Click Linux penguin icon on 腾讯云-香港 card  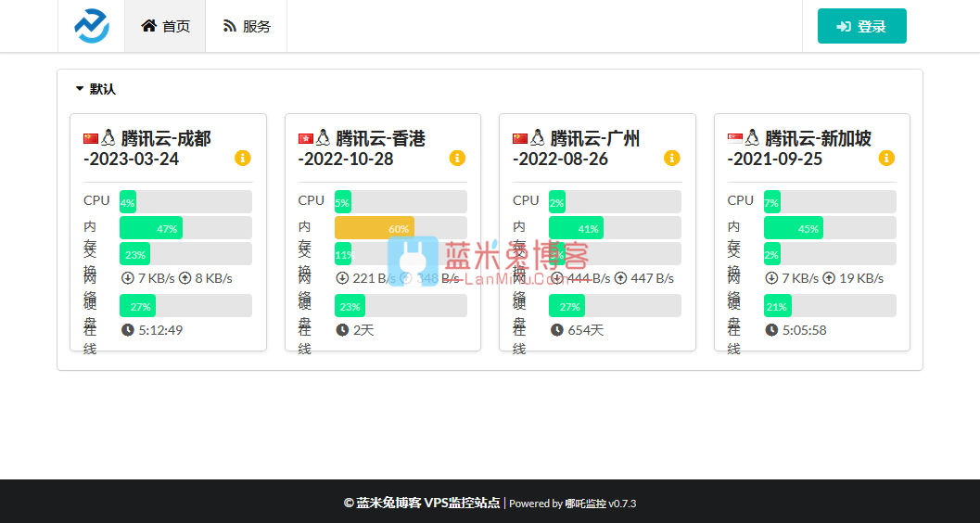click(323, 137)
